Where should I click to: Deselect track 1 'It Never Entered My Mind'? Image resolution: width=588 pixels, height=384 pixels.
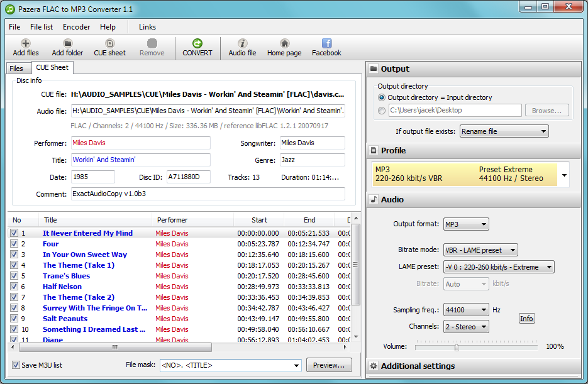point(14,233)
